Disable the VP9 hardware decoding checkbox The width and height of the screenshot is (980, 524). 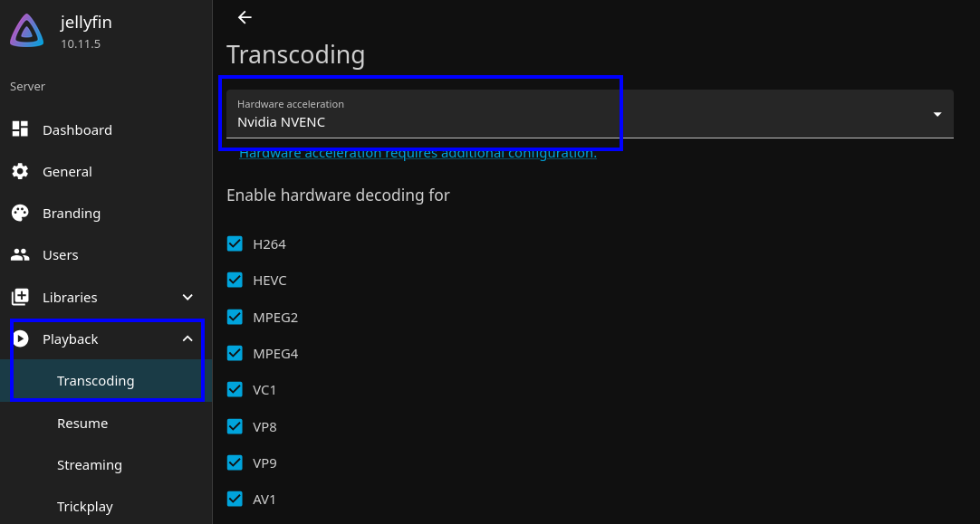[235, 462]
